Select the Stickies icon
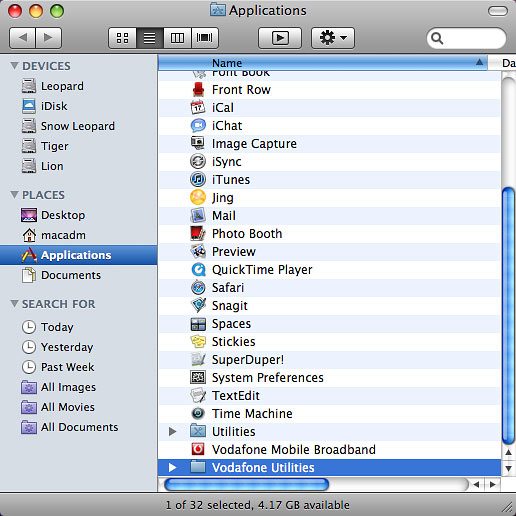 198,342
